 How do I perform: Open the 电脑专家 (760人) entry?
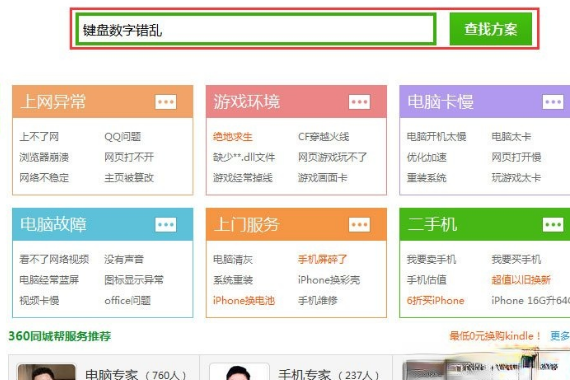tap(135, 375)
